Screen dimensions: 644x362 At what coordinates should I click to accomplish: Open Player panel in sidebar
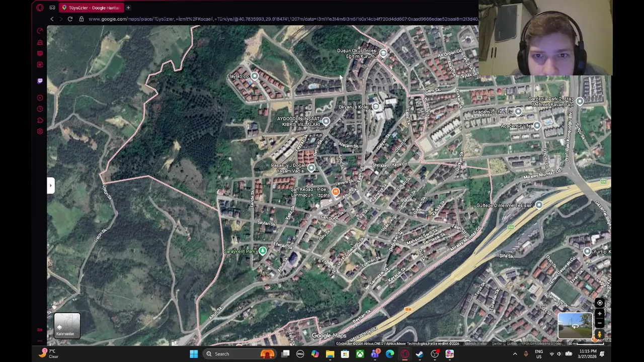[40, 98]
